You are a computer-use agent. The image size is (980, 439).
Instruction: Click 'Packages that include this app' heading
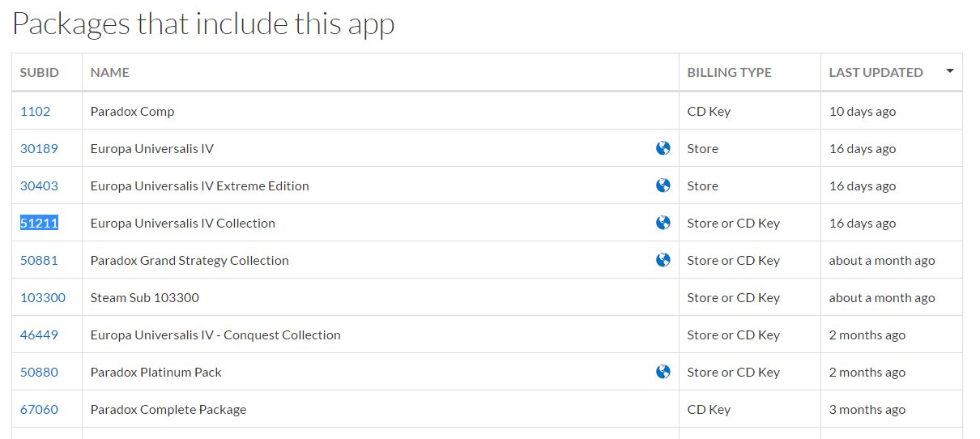coord(203,23)
